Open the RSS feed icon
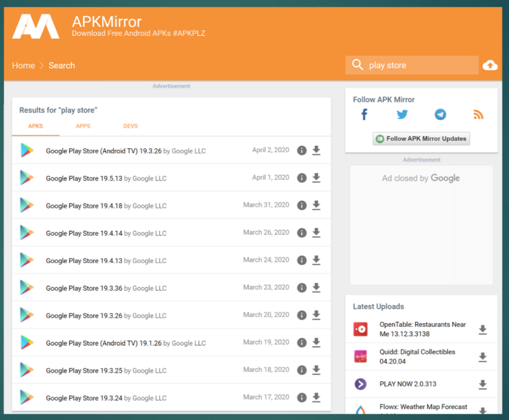509x420 pixels. 478,114
